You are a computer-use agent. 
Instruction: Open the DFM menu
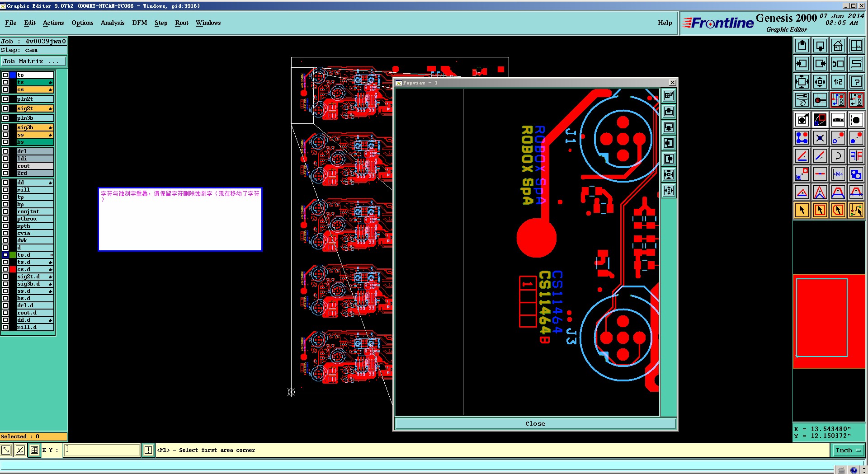coord(140,23)
